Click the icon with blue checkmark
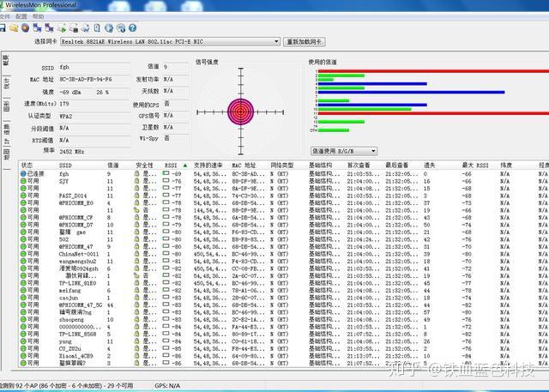549x392 pixels. tap(86, 28)
